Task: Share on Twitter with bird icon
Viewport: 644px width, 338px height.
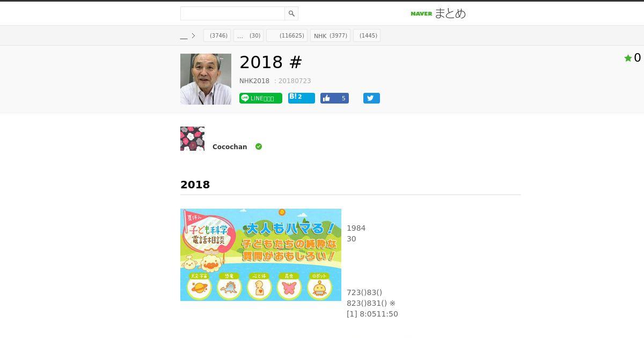Action: click(x=371, y=98)
